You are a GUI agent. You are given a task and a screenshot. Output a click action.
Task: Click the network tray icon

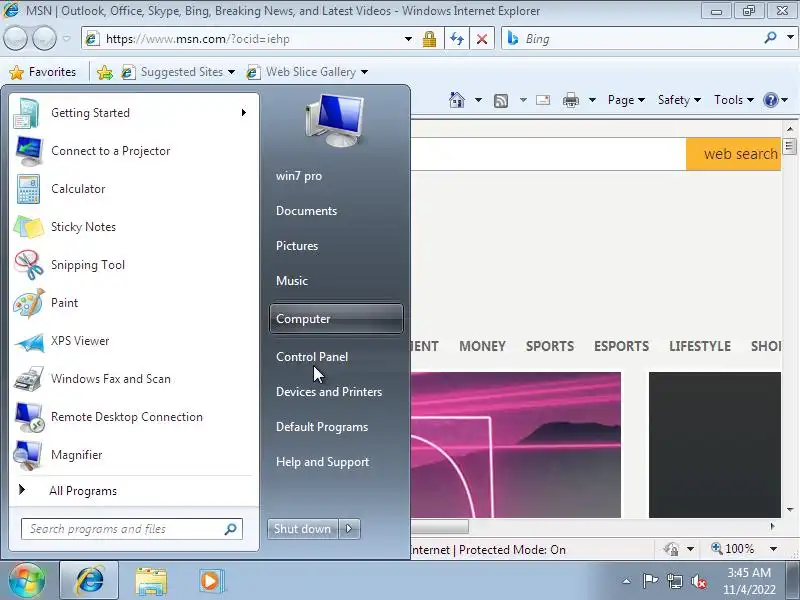[x=674, y=581]
